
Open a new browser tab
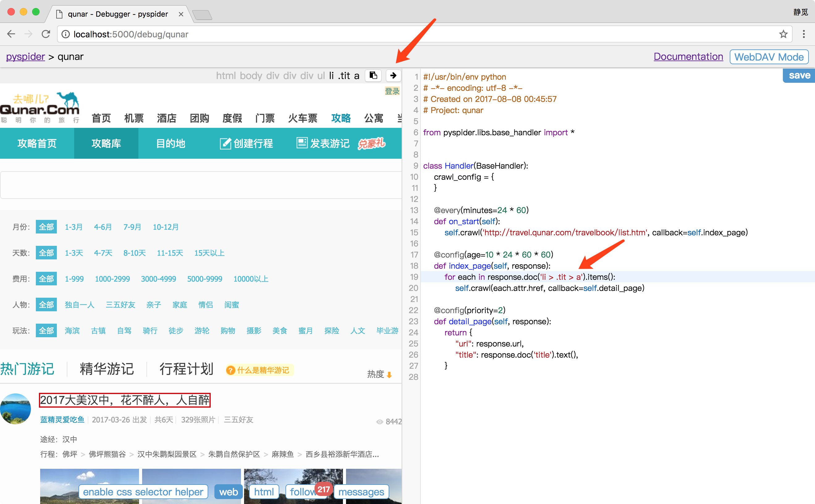click(x=202, y=15)
